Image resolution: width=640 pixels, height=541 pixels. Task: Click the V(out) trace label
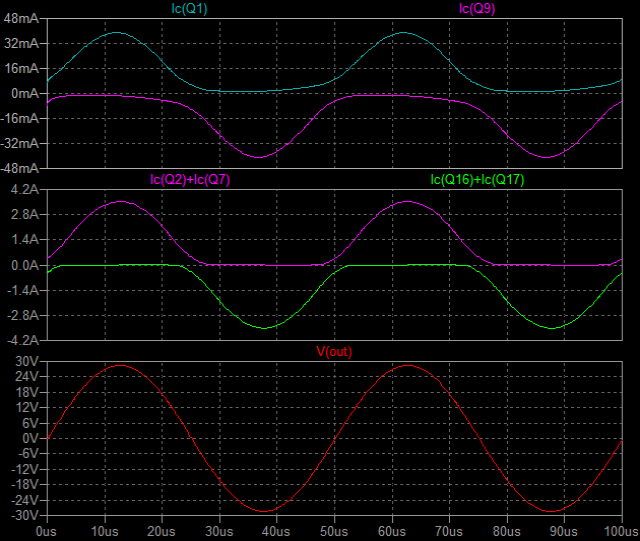point(334,351)
